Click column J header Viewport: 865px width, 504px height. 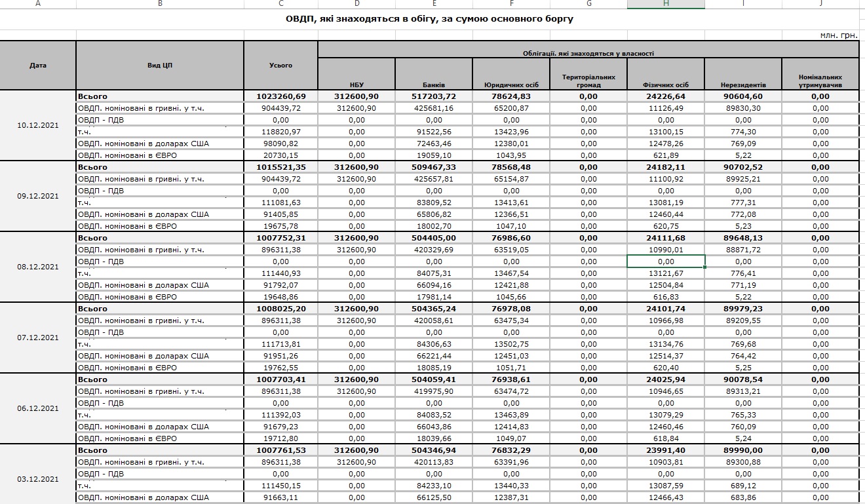coord(820,4)
